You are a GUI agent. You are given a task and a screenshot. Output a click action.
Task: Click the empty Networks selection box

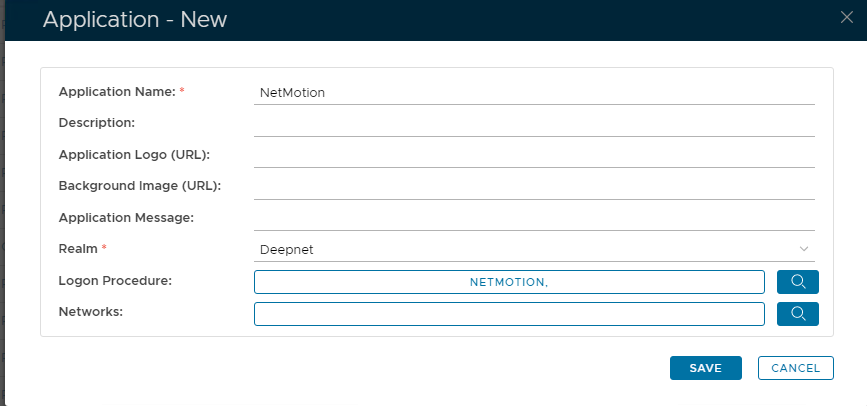[x=509, y=314]
